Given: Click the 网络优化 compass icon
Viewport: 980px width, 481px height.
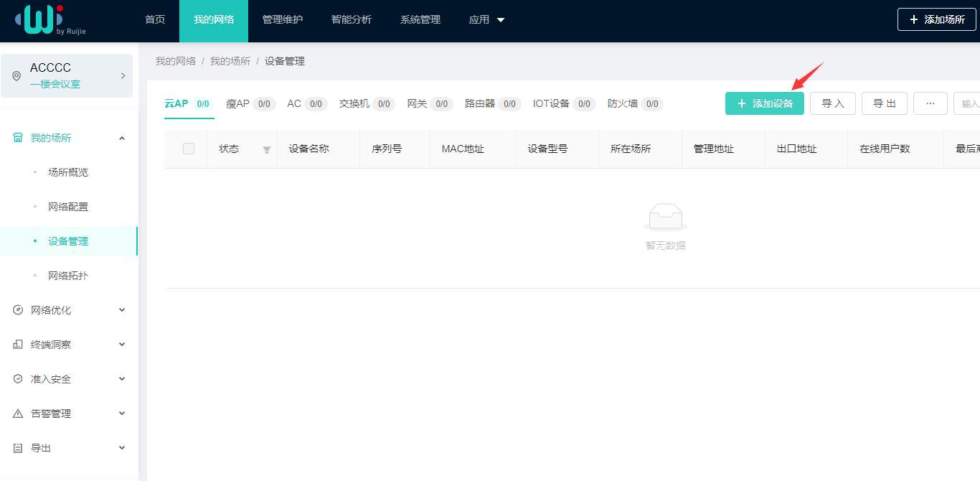Looking at the screenshot, I should point(17,309).
